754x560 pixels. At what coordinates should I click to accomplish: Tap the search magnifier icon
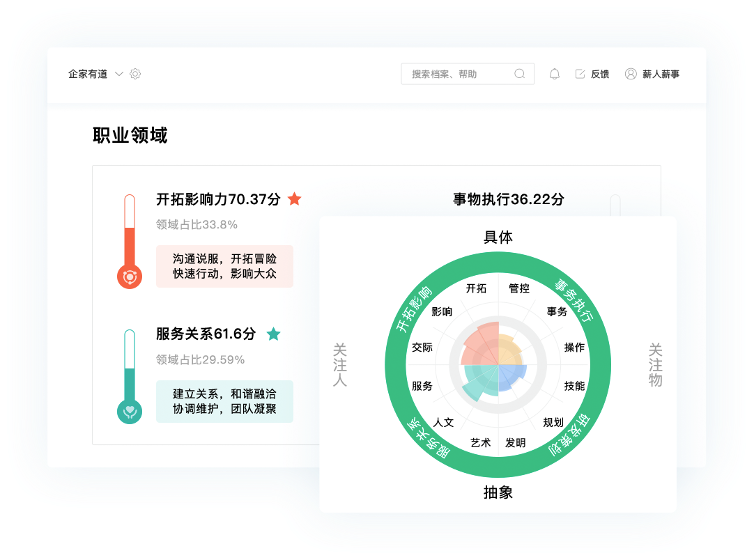coord(519,73)
